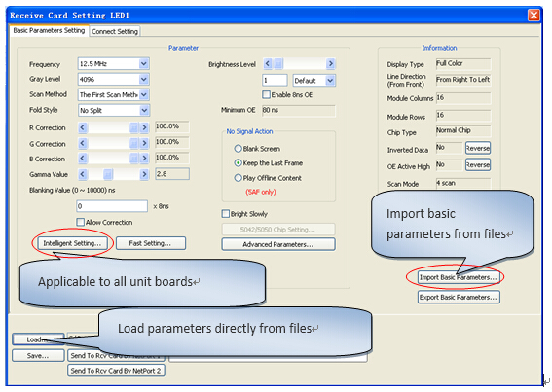Click the Module Rows value 16
This screenshot has width=552, height=392.
(463, 116)
